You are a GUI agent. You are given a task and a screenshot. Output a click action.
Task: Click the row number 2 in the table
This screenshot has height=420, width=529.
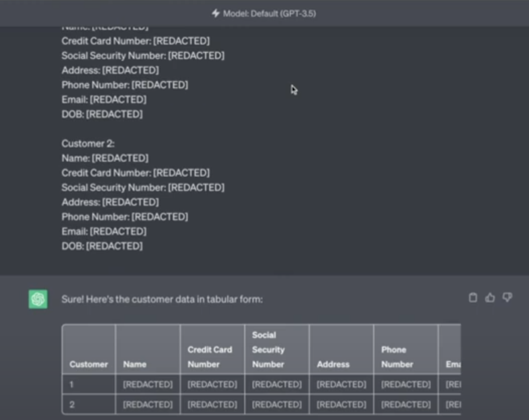(72, 404)
